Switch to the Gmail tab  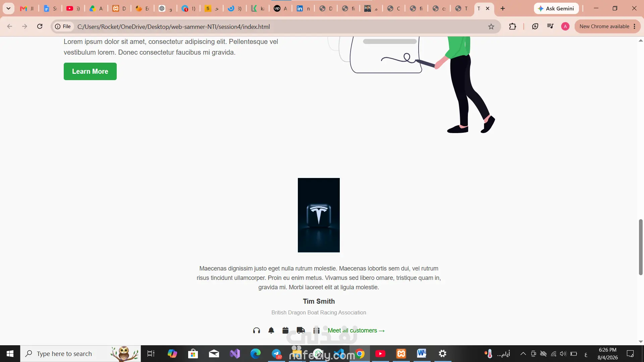coord(27,8)
